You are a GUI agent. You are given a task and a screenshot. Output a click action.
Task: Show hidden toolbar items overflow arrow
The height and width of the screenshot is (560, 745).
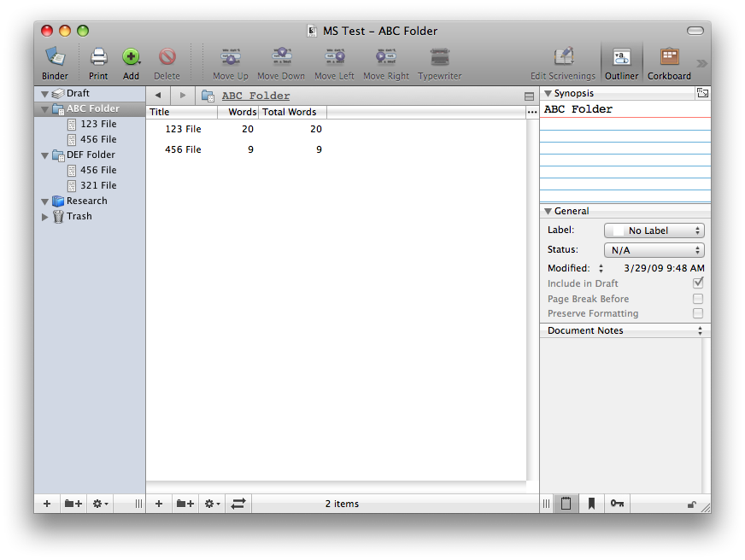701,63
